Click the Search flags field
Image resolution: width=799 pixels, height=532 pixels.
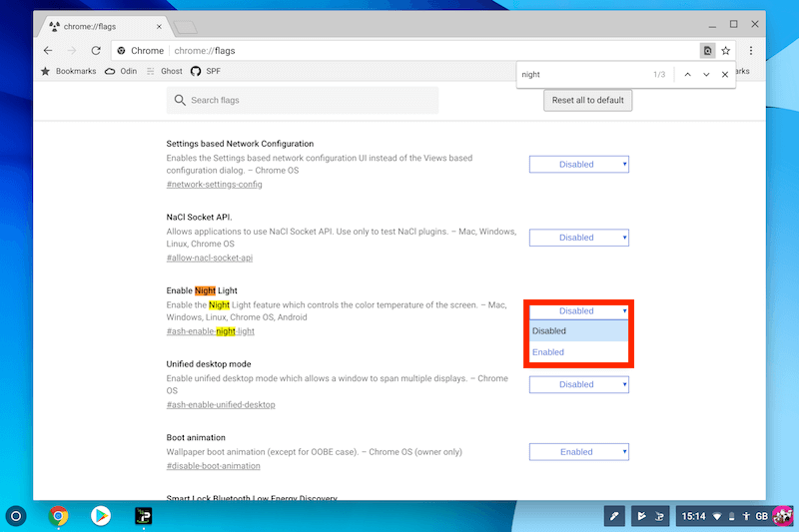[x=303, y=100]
